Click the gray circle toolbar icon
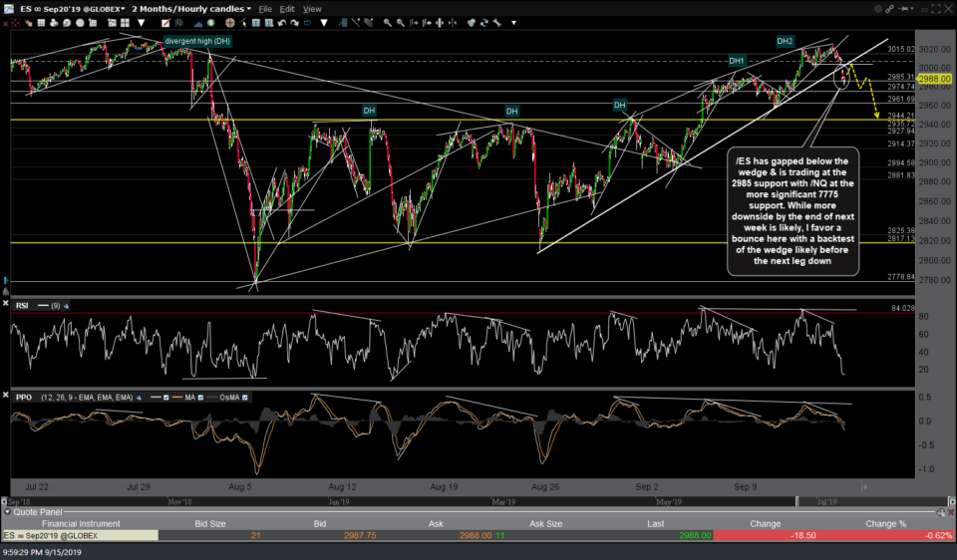 pos(80,23)
